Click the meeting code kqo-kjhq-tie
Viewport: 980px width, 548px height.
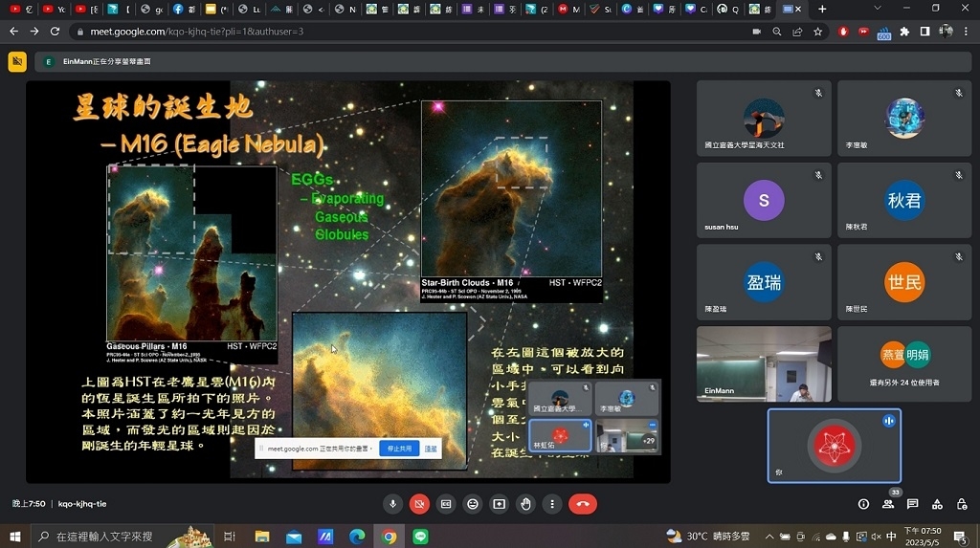[82, 504]
